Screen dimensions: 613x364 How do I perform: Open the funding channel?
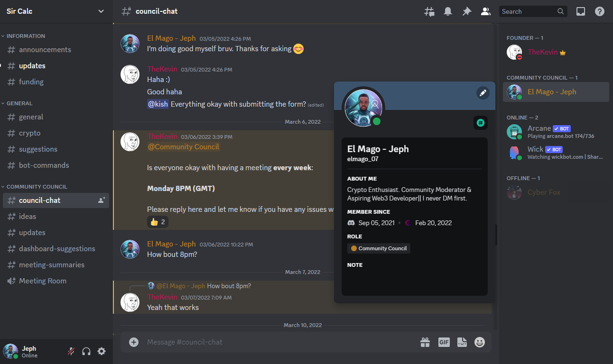56,82
